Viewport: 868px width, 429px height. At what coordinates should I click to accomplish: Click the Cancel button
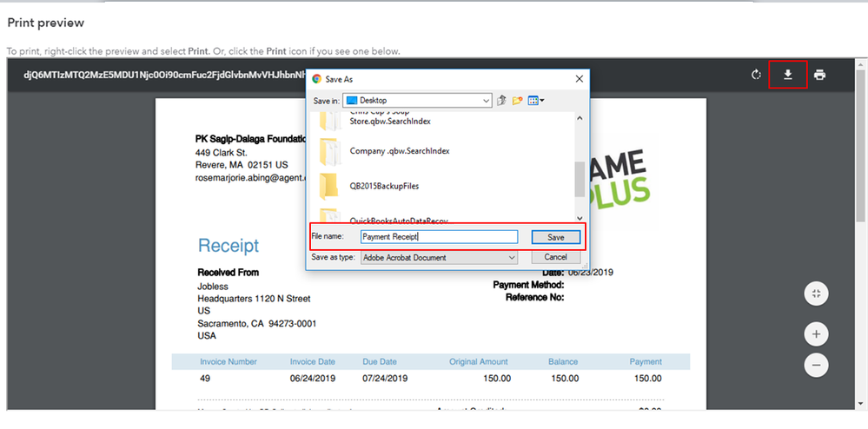click(556, 257)
